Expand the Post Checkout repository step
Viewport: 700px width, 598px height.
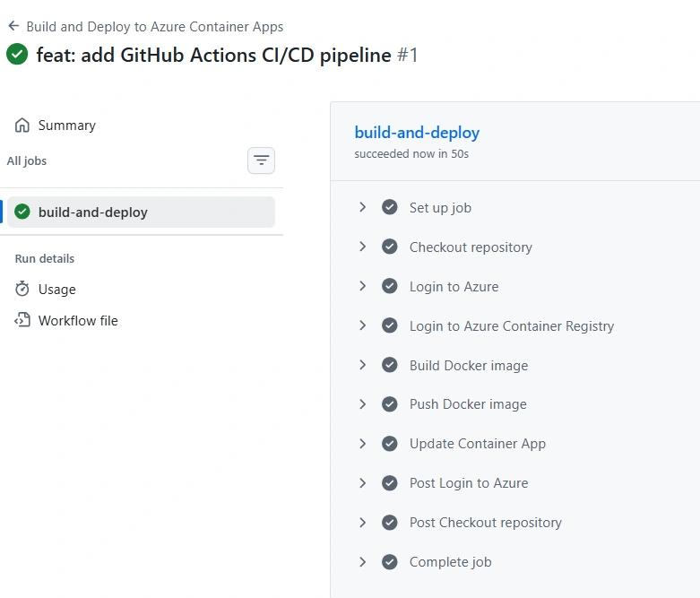pyautogui.click(x=362, y=523)
